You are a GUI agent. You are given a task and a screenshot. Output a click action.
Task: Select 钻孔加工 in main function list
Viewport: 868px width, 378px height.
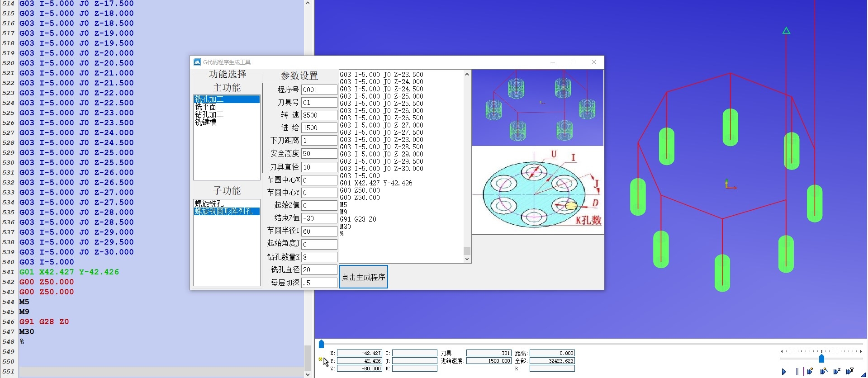(209, 115)
